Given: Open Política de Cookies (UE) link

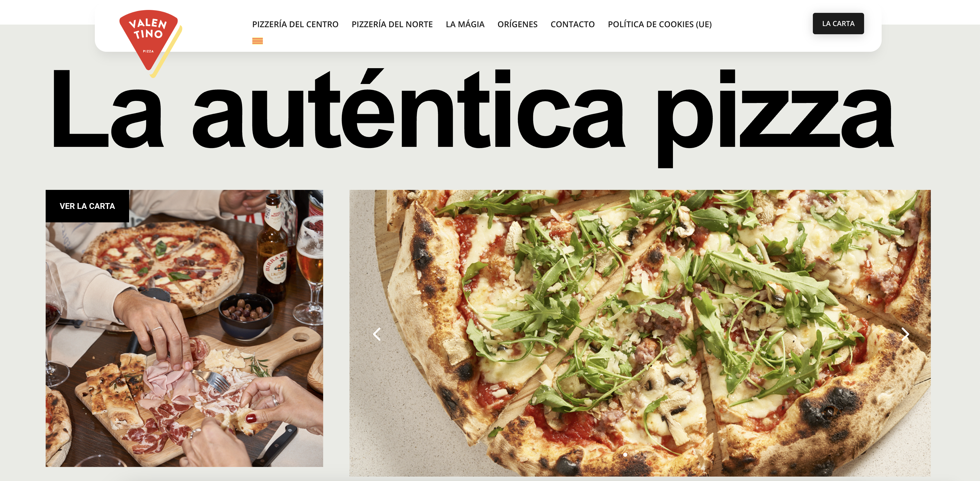Looking at the screenshot, I should coord(660,24).
